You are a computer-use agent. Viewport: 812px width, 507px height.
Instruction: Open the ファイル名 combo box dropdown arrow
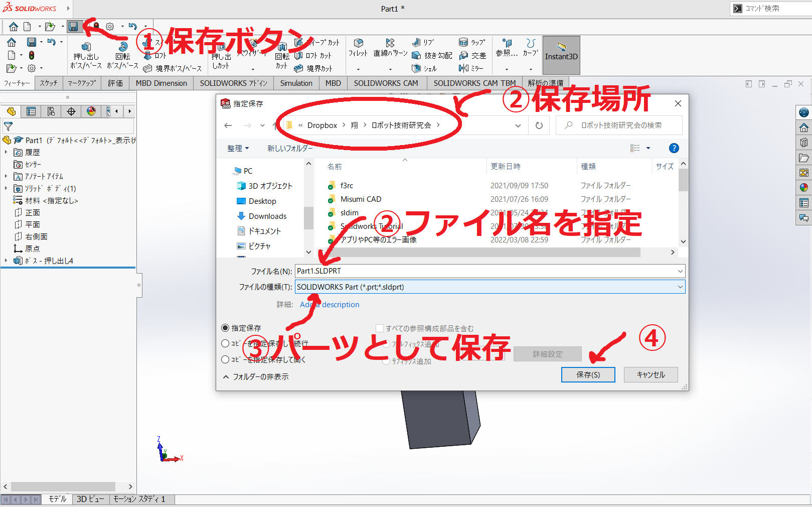(680, 271)
